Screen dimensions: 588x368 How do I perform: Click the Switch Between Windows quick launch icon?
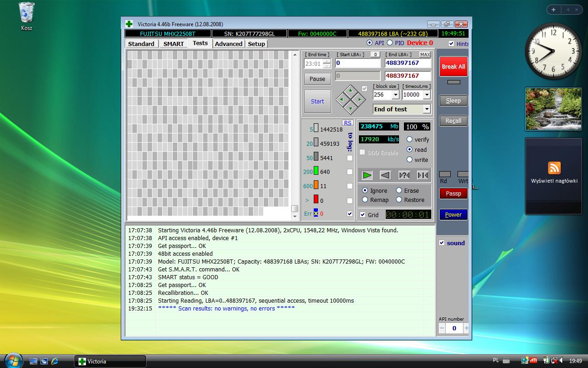point(44,362)
